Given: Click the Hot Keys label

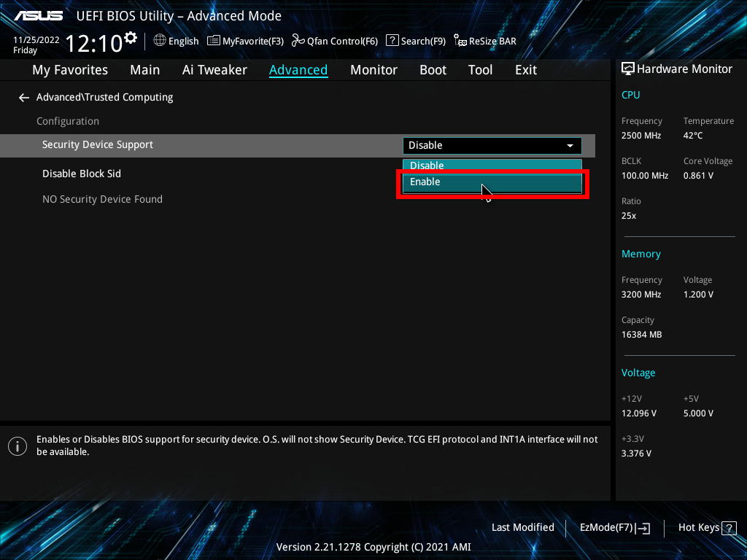Looking at the screenshot, I should (x=698, y=528).
